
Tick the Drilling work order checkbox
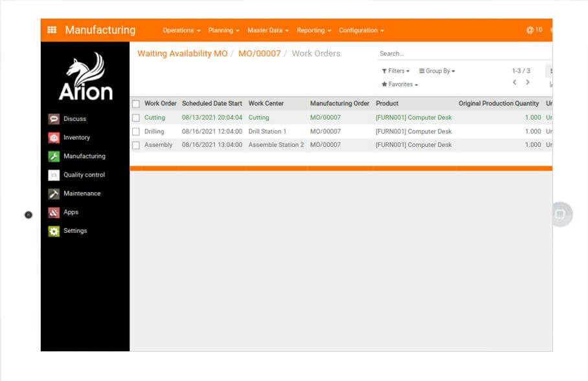[136, 131]
